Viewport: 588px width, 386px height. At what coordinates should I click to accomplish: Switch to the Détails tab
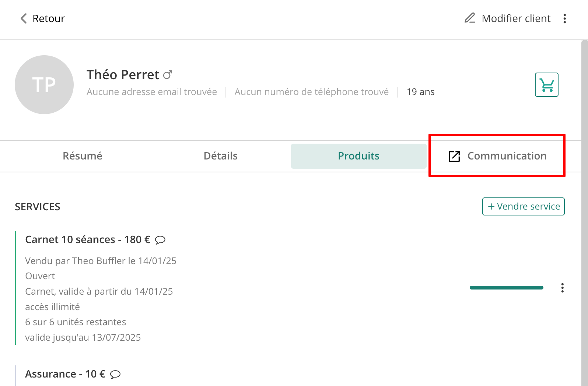coord(221,156)
